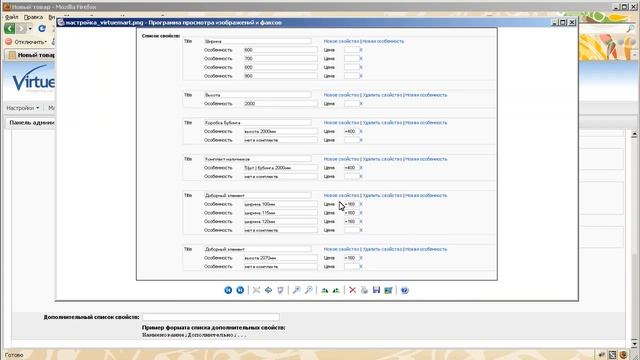Click высота 2070мм value in image

point(260,258)
